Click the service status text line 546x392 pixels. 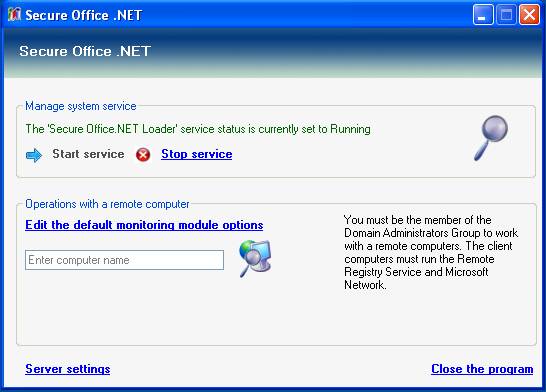198,129
